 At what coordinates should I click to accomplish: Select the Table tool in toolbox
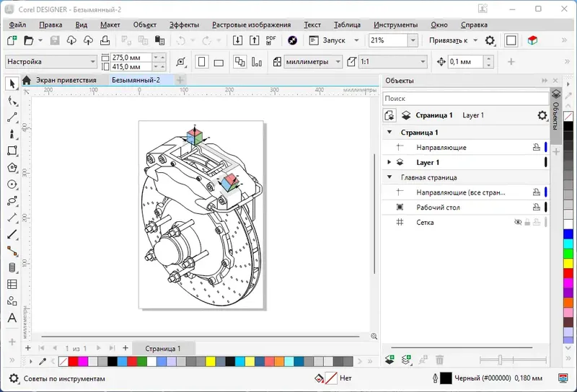(x=12, y=284)
